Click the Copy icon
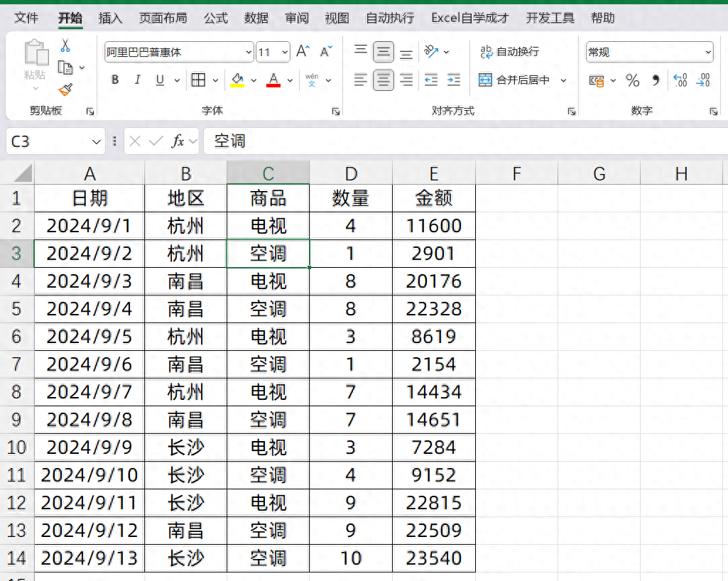Screen dimensions: 728x581 [65, 67]
